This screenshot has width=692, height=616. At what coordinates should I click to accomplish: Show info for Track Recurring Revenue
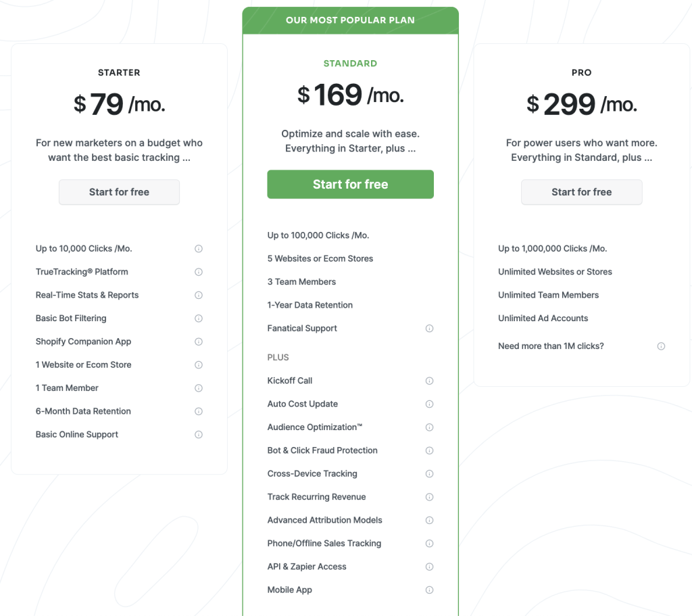[429, 497]
